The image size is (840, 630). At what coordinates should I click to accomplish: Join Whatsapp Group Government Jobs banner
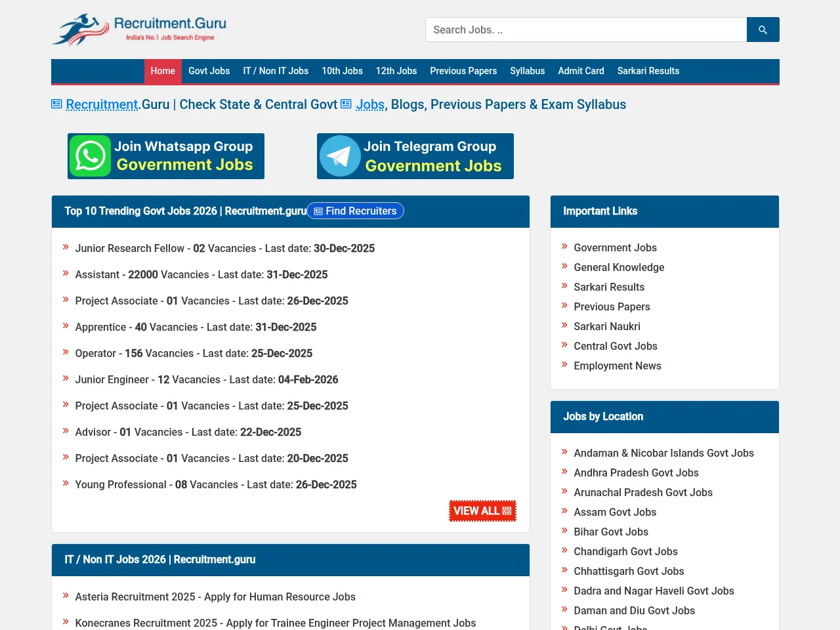point(166,156)
